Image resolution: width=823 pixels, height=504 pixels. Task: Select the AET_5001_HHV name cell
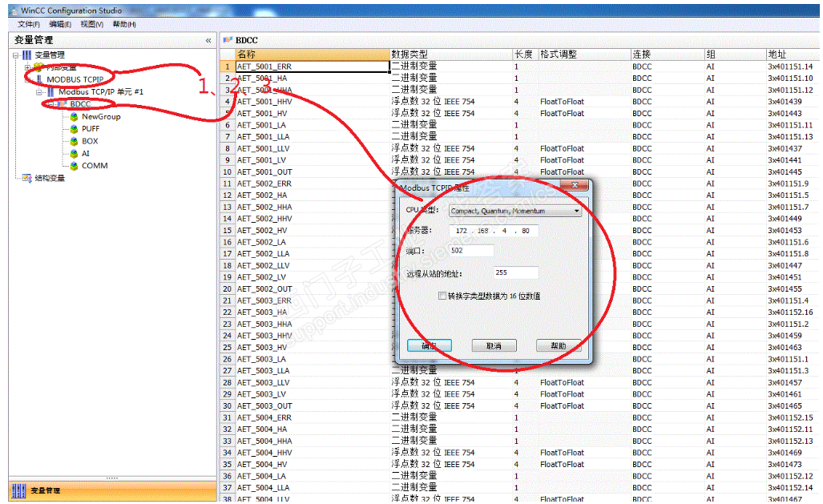point(312,102)
